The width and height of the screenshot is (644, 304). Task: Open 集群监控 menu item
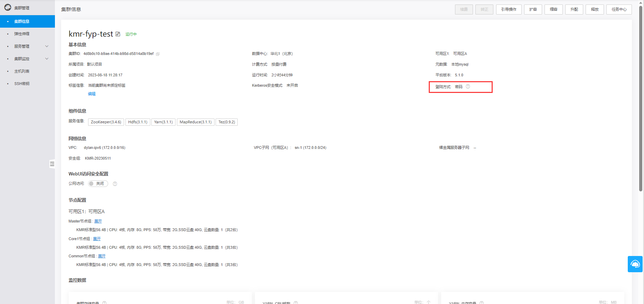[x=22, y=59]
